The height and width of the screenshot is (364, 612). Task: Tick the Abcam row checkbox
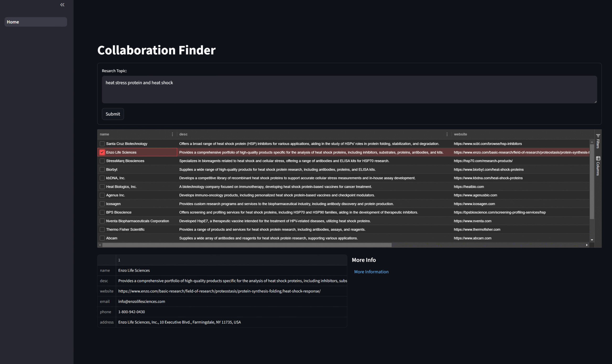(x=102, y=238)
